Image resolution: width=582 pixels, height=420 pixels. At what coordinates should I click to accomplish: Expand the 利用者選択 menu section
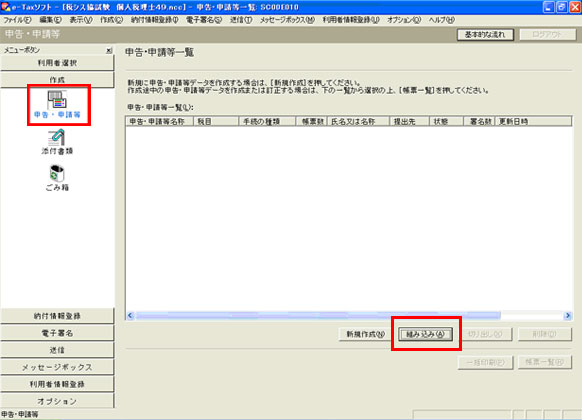coord(57,63)
